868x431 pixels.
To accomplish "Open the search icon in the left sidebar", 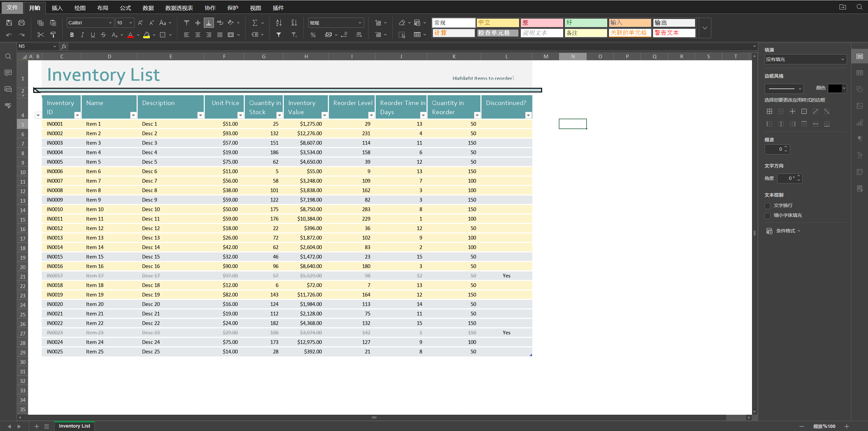I will [x=8, y=56].
